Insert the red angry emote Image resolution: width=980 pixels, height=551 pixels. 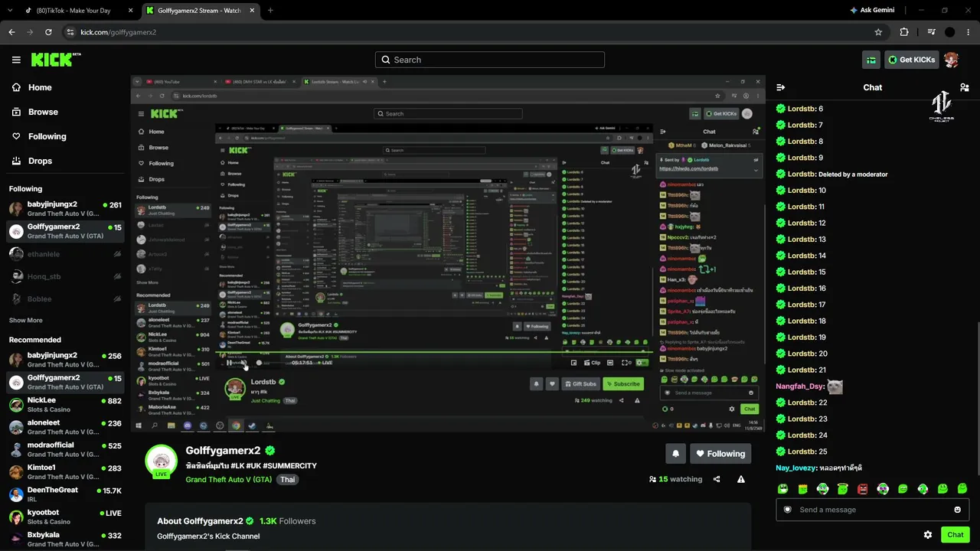pos(863,488)
